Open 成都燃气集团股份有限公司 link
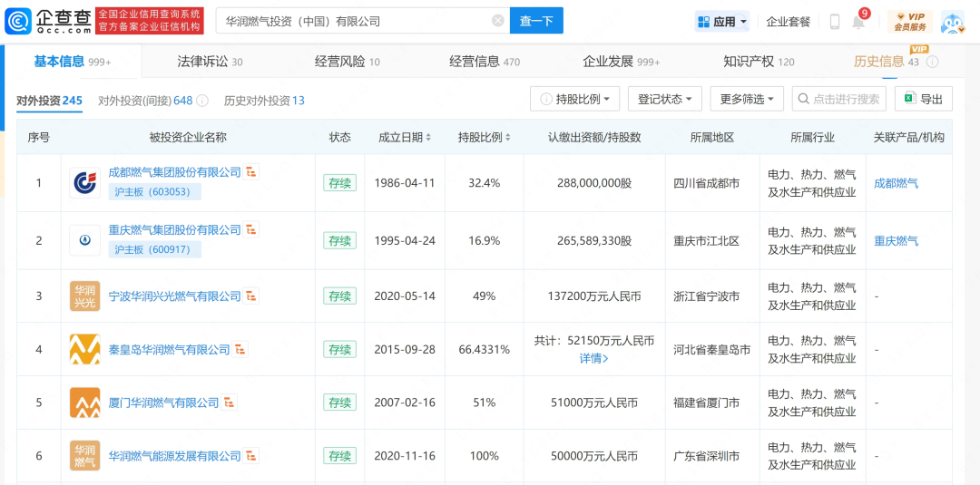The width and height of the screenshot is (980, 485). pyautogui.click(x=174, y=172)
